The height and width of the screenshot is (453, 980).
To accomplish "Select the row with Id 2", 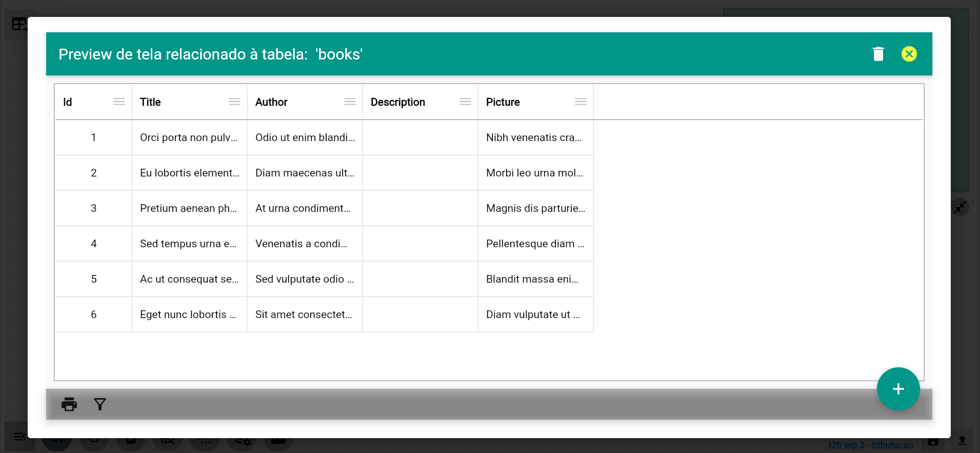I will tap(324, 173).
